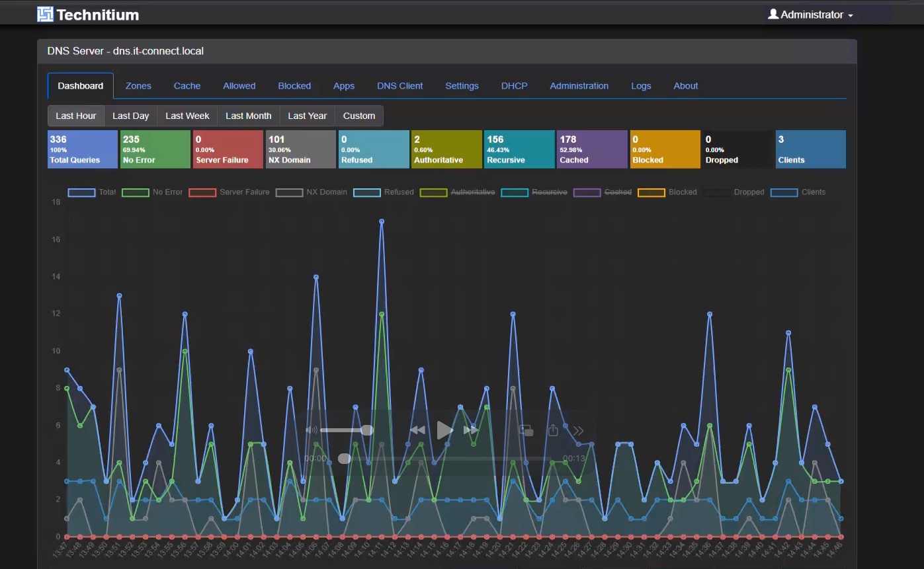
Task: Select the Last Day range button
Action: (x=130, y=116)
